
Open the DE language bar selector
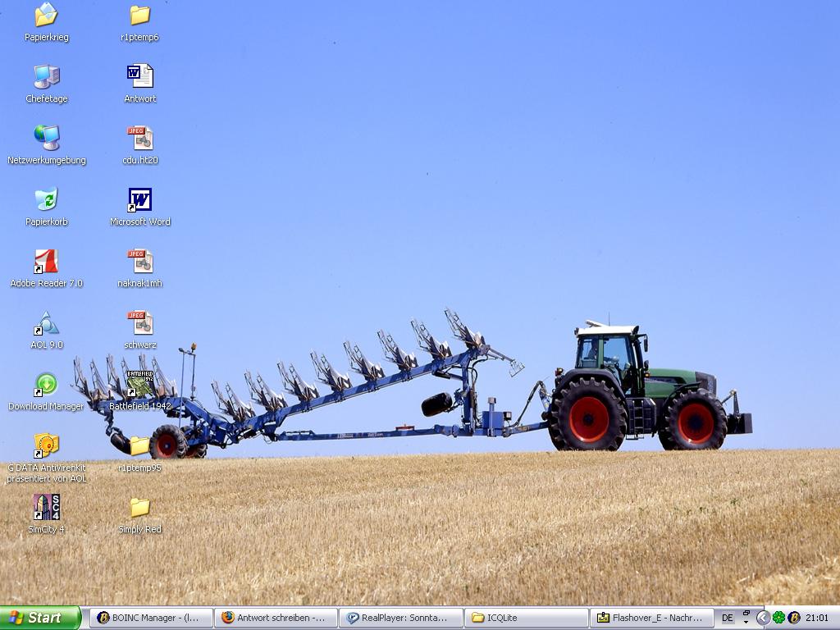click(x=728, y=618)
